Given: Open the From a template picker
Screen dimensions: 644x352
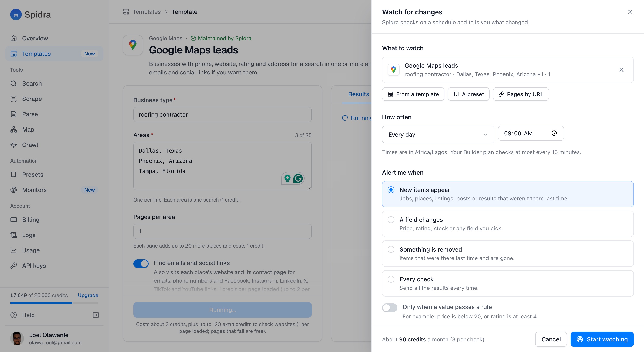Looking at the screenshot, I should coord(413,94).
